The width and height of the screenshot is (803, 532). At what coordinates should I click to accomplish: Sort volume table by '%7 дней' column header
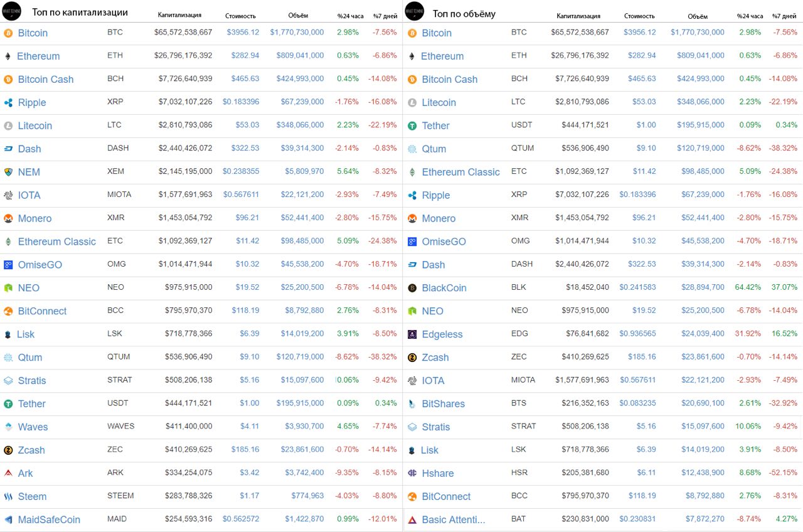[785, 16]
